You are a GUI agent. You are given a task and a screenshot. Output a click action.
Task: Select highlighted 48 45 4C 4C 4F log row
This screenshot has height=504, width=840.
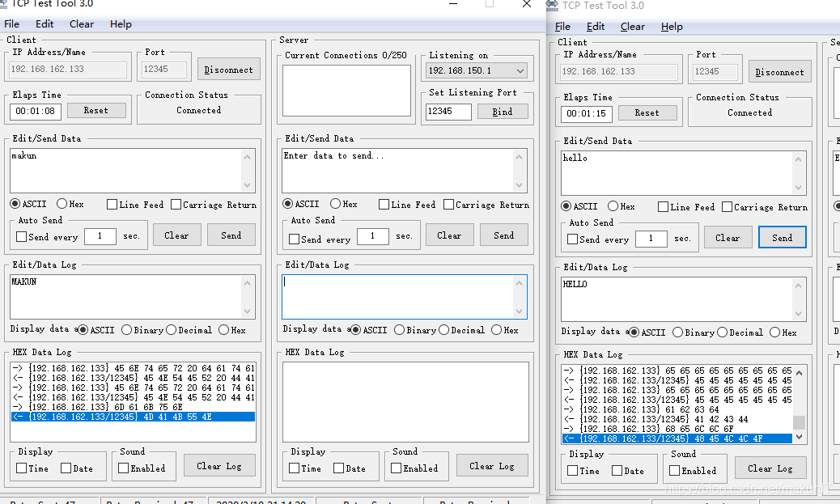tap(677, 438)
